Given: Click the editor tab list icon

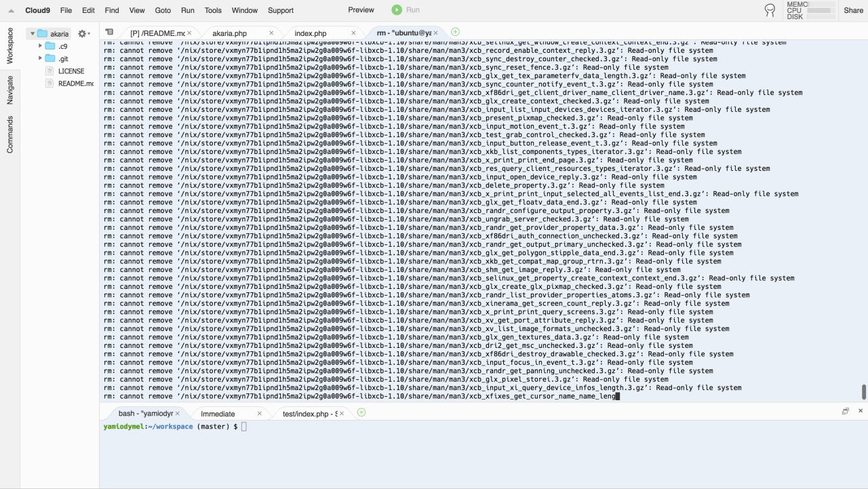Looking at the screenshot, I should [x=109, y=32].
